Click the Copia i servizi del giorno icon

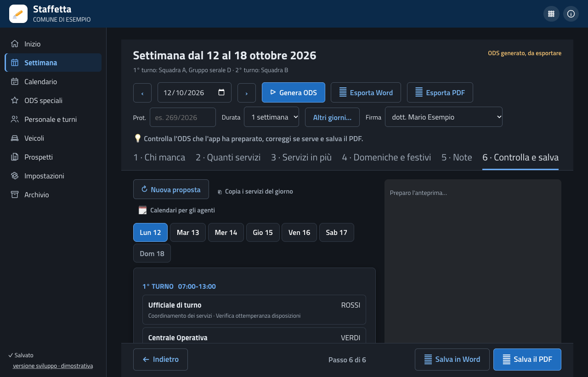(x=220, y=192)
